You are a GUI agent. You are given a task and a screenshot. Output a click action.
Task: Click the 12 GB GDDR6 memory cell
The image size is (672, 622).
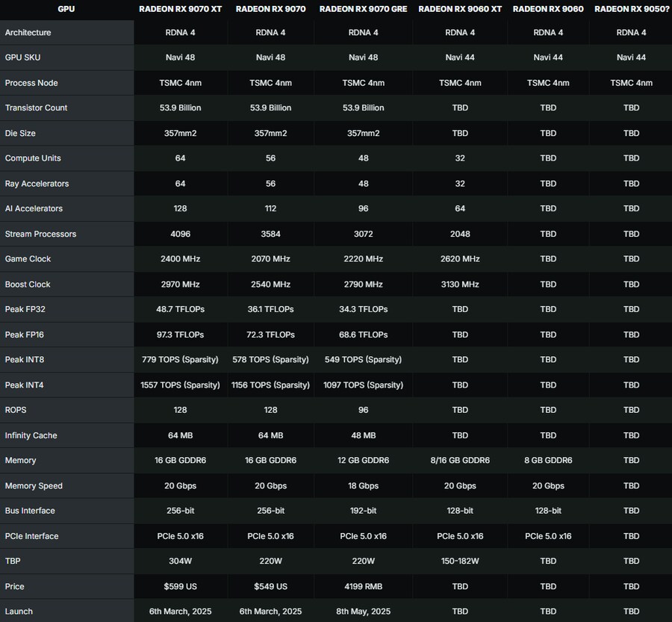(x=363, y=461)
